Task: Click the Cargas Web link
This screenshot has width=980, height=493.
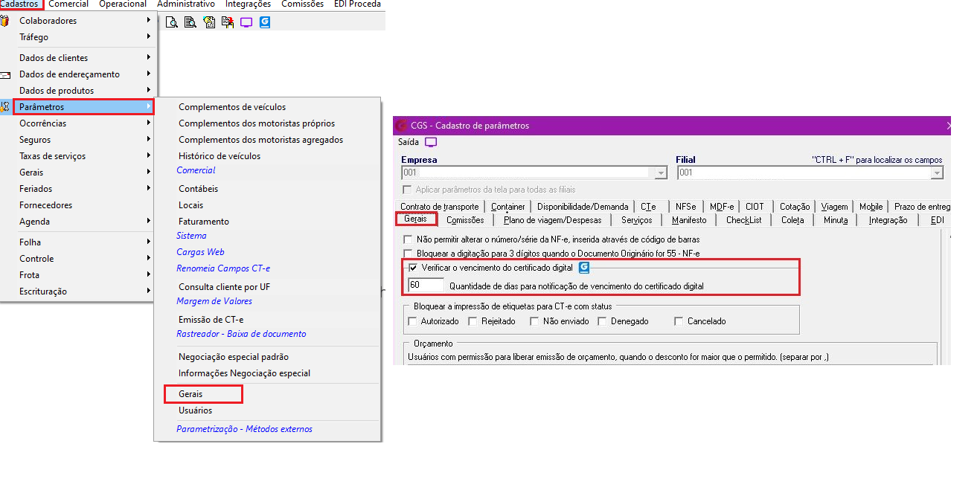Action: pos(200,252)
